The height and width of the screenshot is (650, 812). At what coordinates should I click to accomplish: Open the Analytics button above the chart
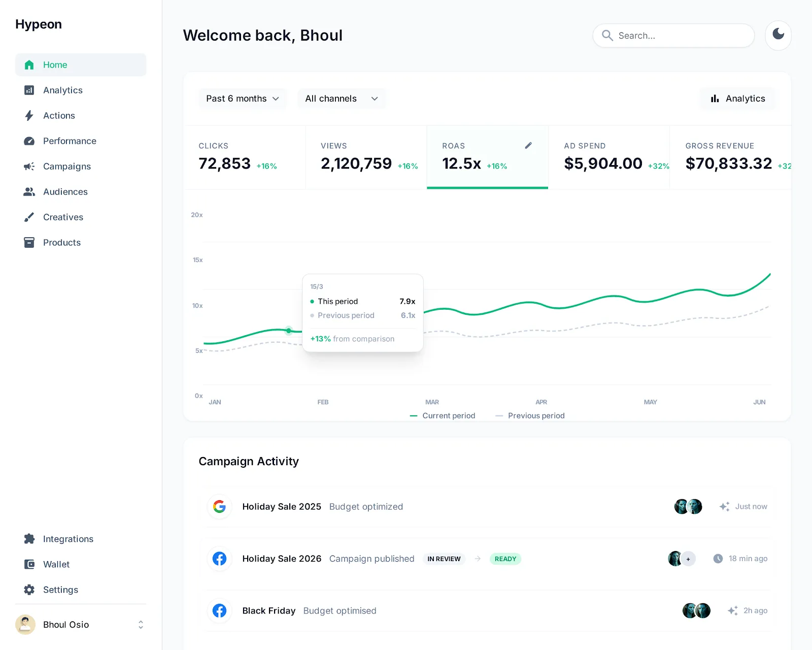[737, 99]
